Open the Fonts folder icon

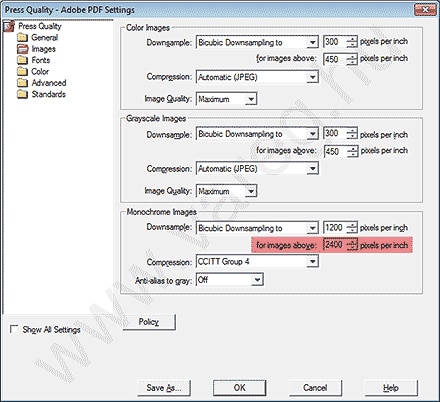click(22, 60)
